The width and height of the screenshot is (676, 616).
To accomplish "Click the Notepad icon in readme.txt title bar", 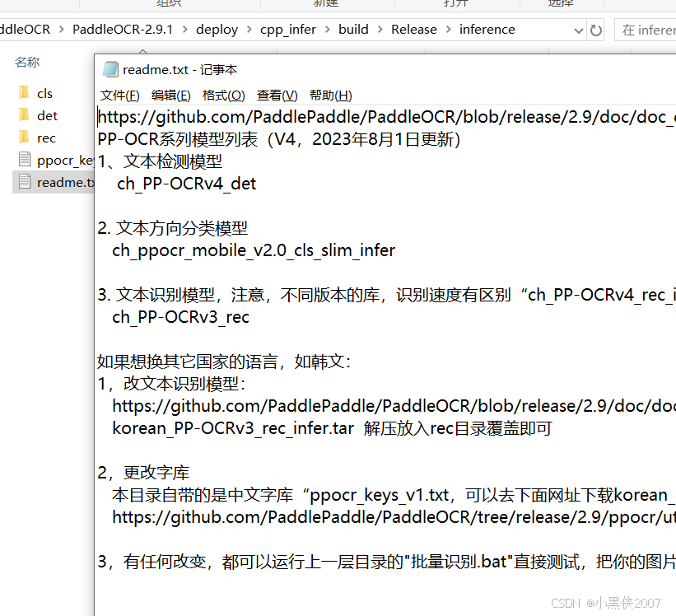I will click(110, 69).
